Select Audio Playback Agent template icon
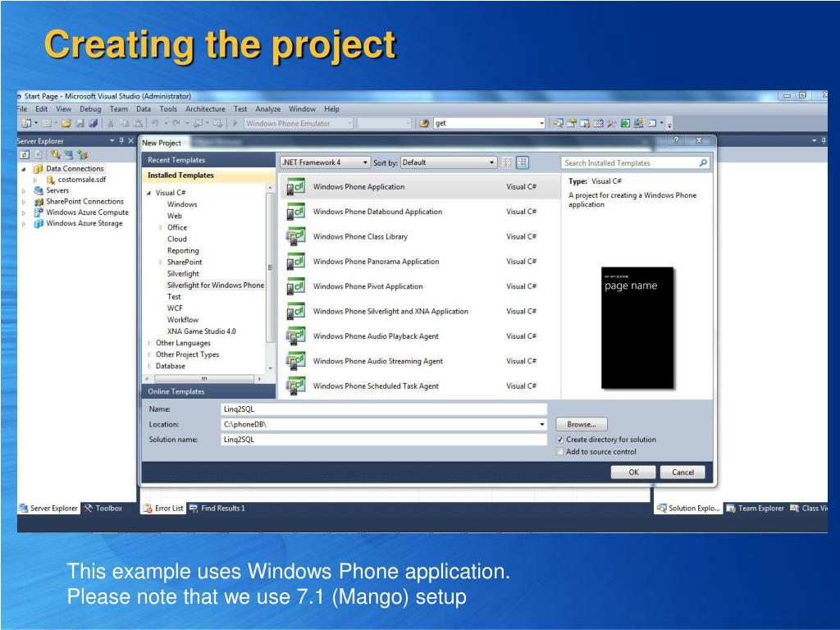The image size is (840, 630). (x=295, y=336)
